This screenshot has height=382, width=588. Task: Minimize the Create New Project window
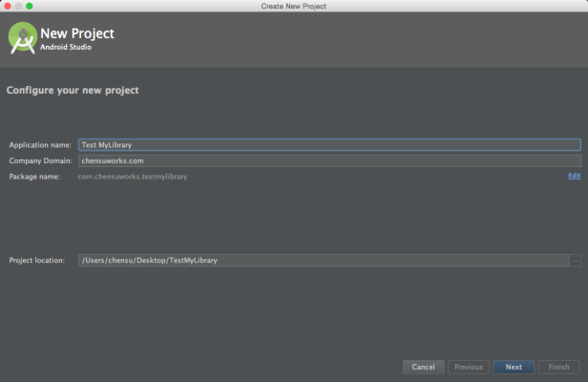tap(18, 6)
